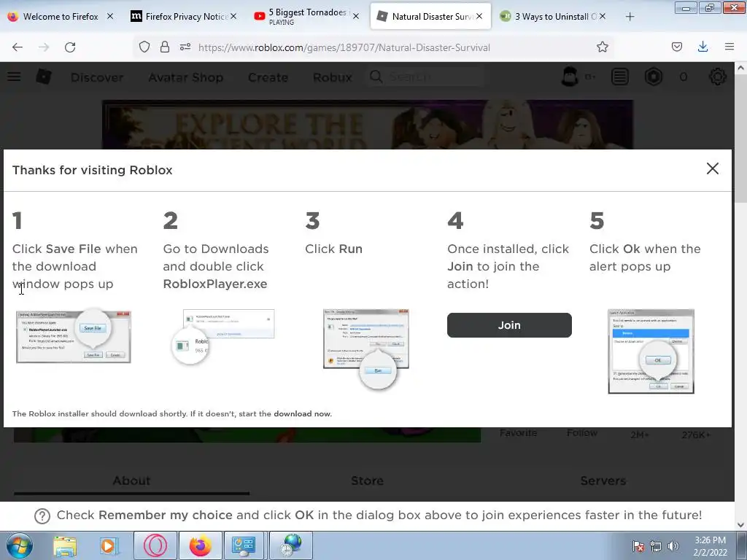Open the Create menu item
The height and width of the screenshot is (560, 747).
coord(268,77)
